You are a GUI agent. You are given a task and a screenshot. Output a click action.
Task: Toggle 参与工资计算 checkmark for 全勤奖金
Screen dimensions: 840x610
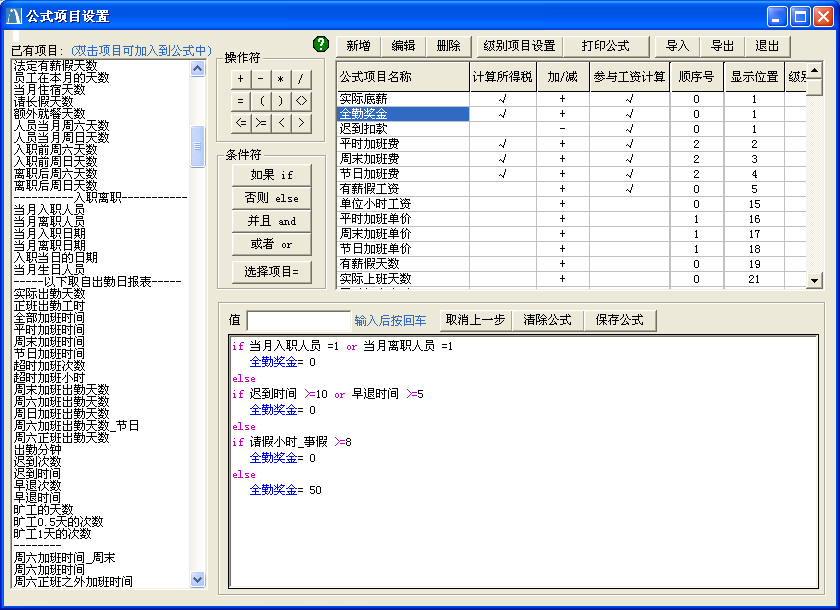tap(629, 114)
